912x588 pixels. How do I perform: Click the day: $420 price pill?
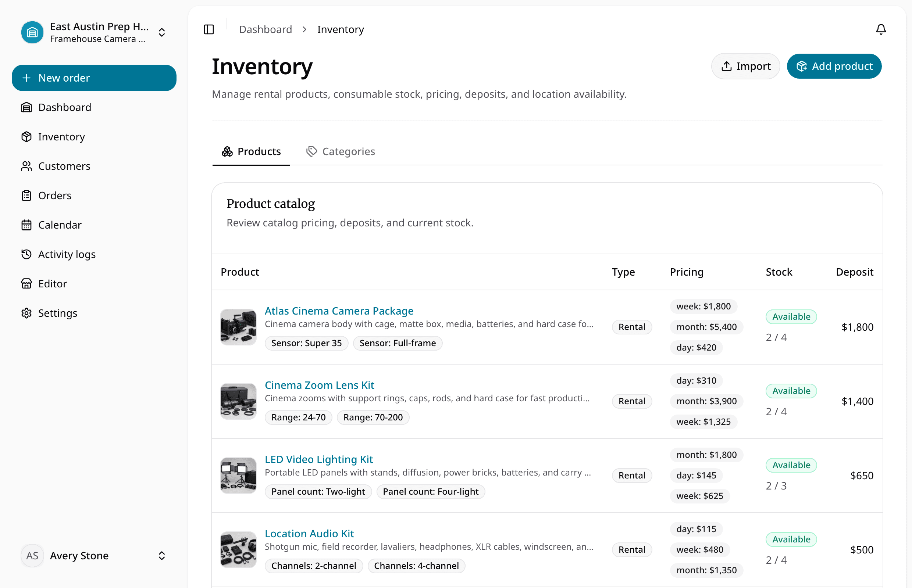click(696, 347)
